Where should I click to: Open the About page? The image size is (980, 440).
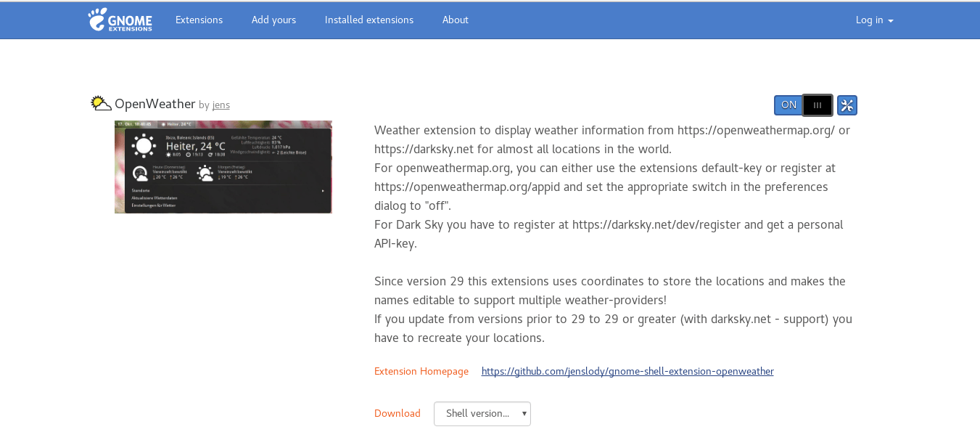456,20
